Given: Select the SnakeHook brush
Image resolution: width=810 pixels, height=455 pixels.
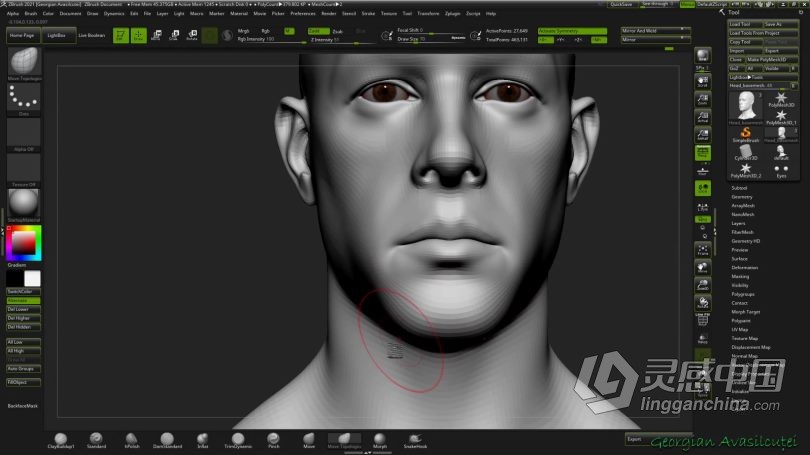Looking at the screenshot, I should tap(415, 441).
